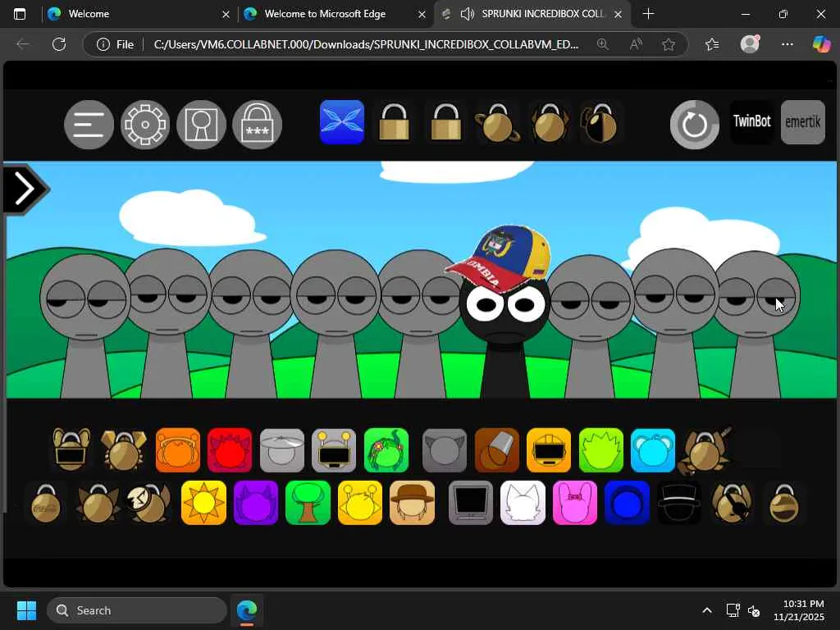
Task: Open the gear settings button
Action: (x=145, y=125)
